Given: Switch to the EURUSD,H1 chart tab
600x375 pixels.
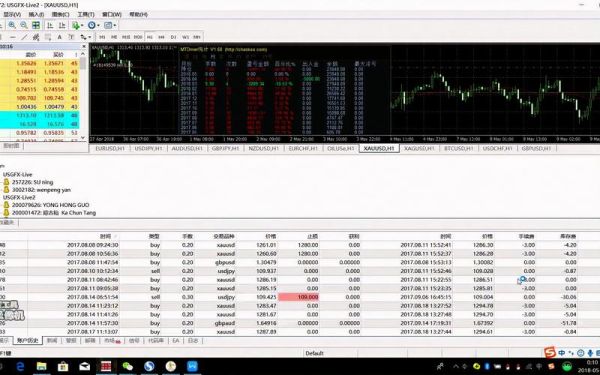Looking at the screenshot, I should click(110, 148).
